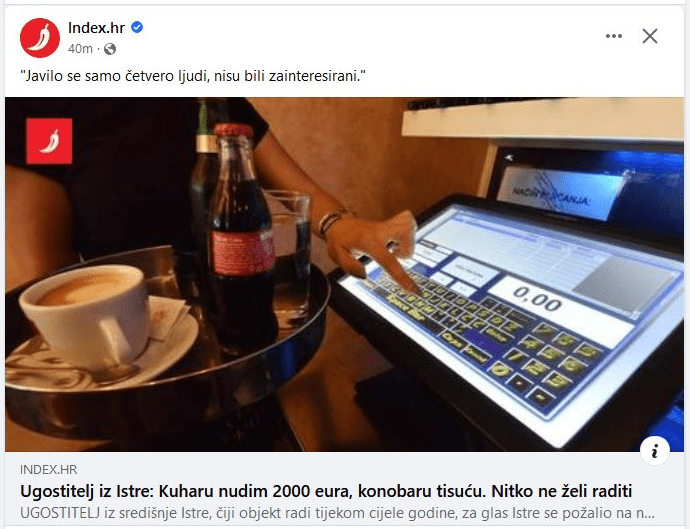Click the cola bottle in the photo
The height and width of the screenshot is (529, 690).
[x=241, y=234]
